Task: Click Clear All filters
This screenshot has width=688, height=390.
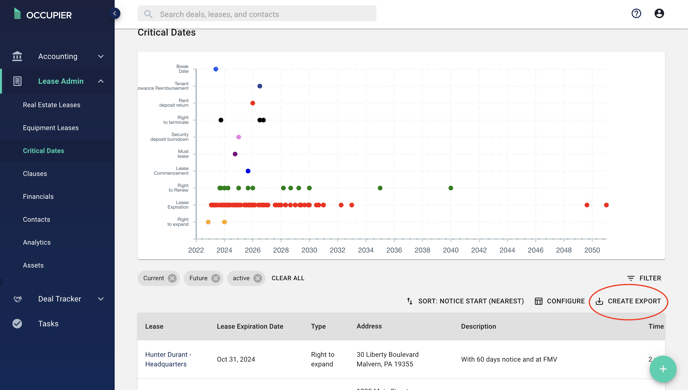Action: point(288,278)
